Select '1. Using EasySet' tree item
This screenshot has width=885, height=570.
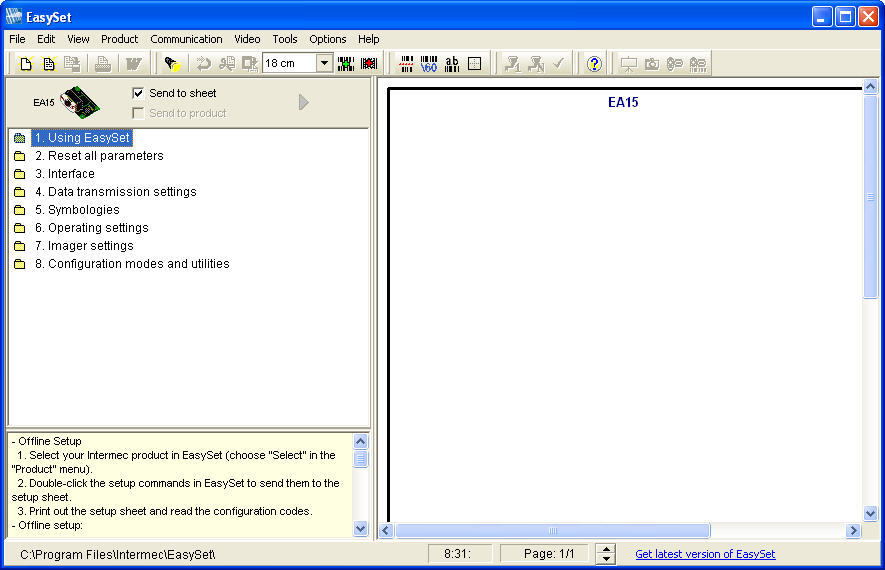click(82, 138)
